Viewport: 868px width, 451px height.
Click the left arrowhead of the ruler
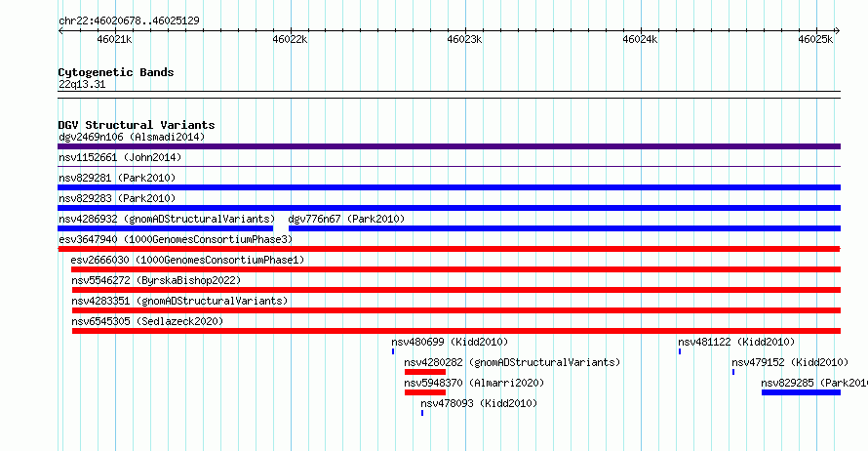click(60, 30)
